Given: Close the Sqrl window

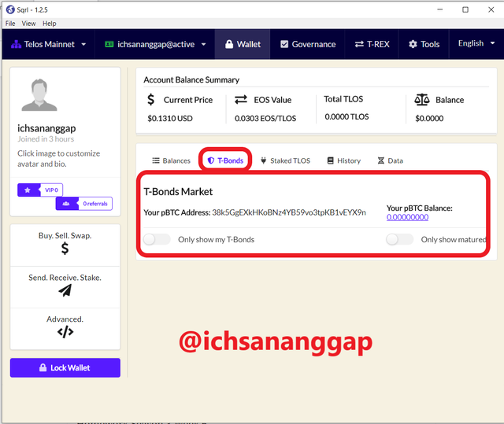Looking at the screenshot, I should [x=491, y=9].
